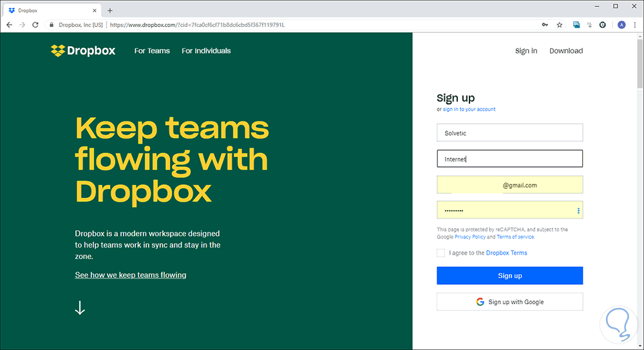
Task: Click See how we keep teams flowing
Action: tap(131, 275)
